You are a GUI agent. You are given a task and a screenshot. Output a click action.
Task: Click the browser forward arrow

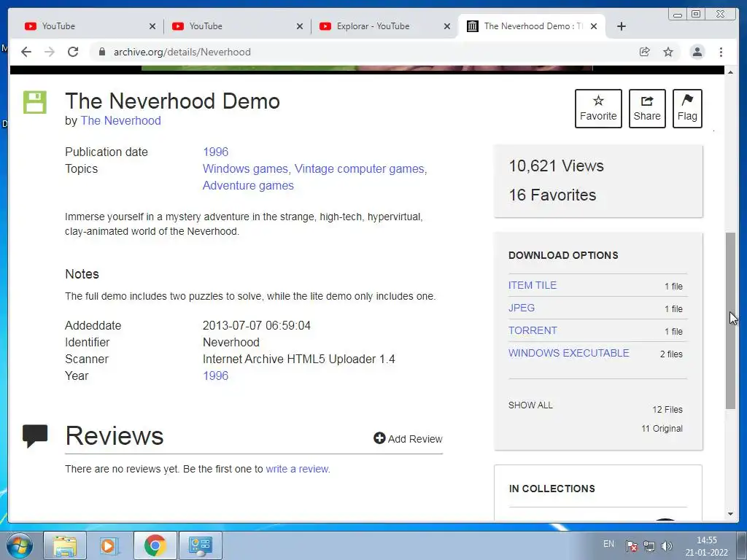pyautogui.click(x=50, y=52)
